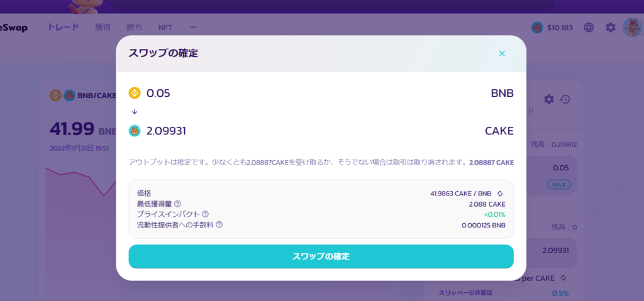
Task: Click the 2.088 CAKE minimum received value
Action: click(x=487, y=204)
